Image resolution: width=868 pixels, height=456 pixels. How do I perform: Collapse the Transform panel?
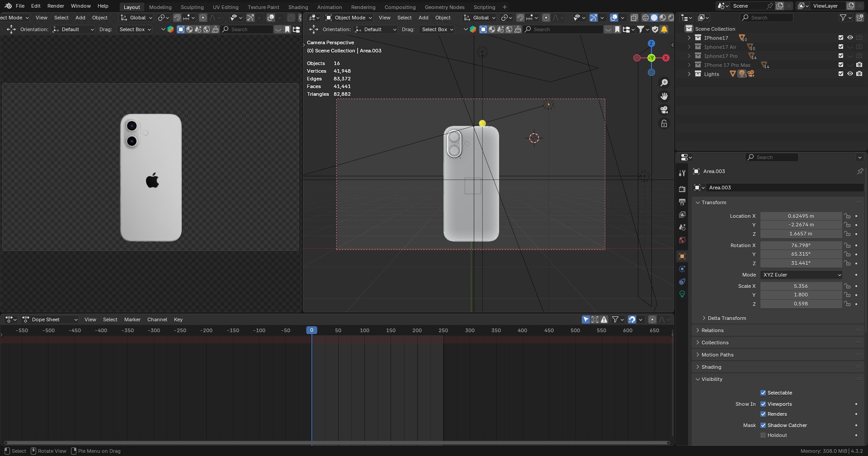pyautogui.click(x=714, y=202)
